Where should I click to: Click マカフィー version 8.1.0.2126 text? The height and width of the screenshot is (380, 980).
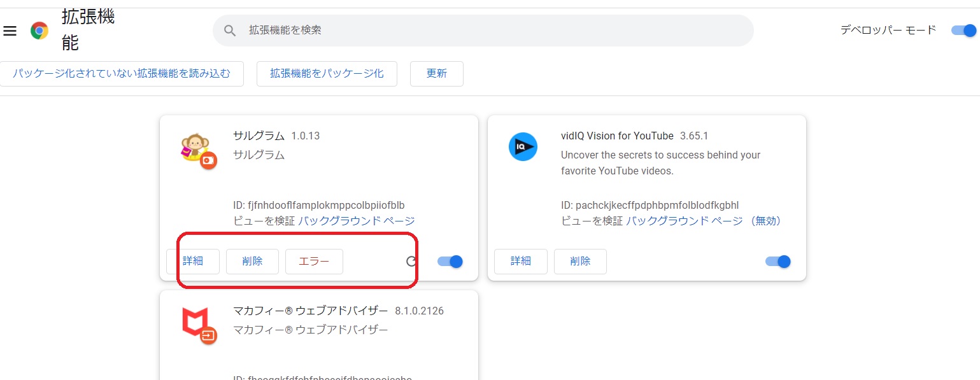(419, 311)
